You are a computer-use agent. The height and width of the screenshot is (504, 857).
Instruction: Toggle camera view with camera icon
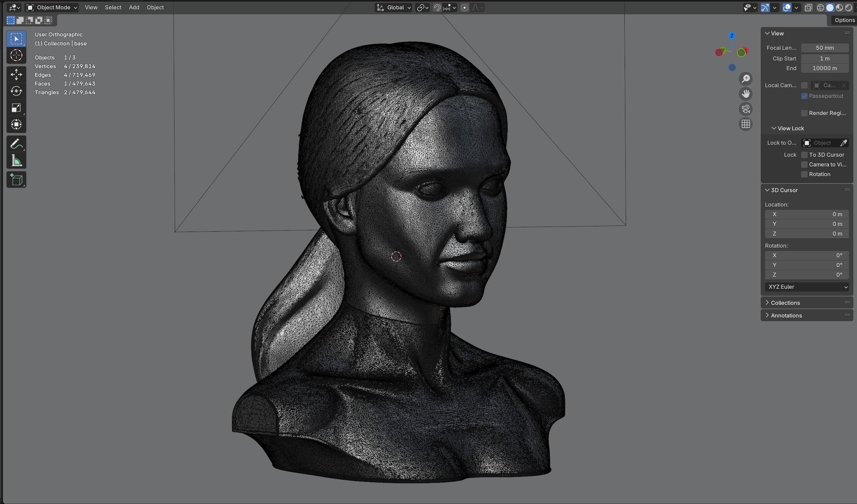click(745, 109)
